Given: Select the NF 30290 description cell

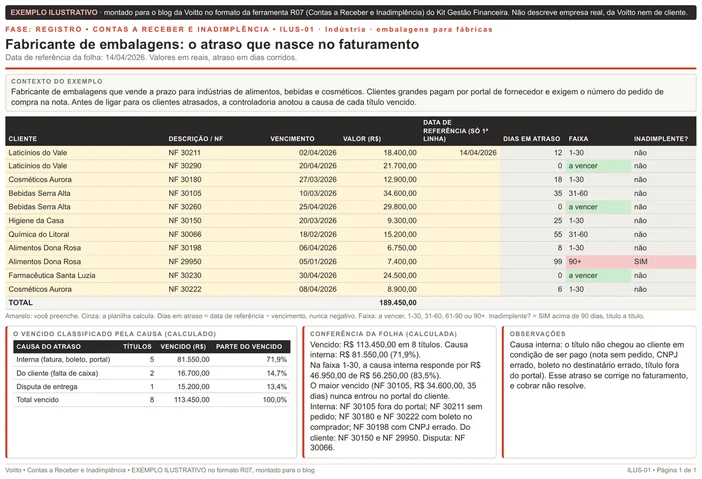Looking at the screenshot, I should [185, 166].
